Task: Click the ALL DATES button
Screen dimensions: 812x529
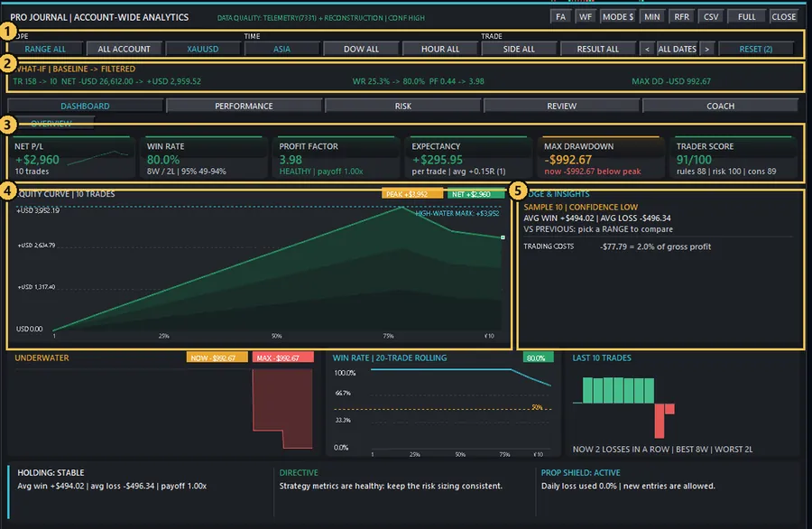Action: click(678, 49)
